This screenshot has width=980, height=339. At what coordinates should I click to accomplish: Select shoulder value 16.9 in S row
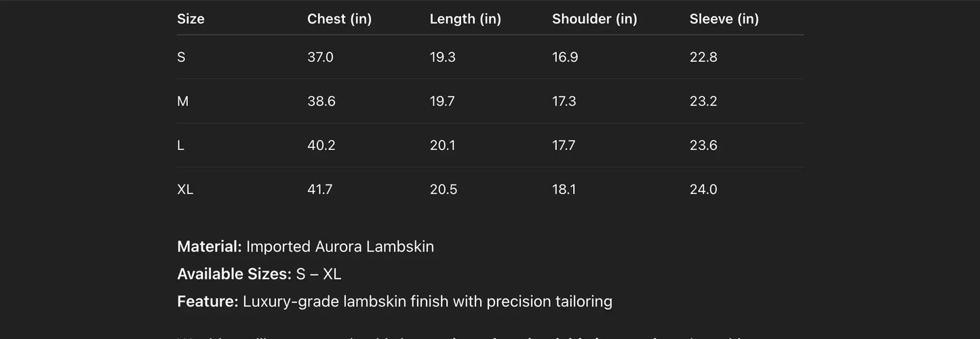pyautogui.click(x=565, y=57)
